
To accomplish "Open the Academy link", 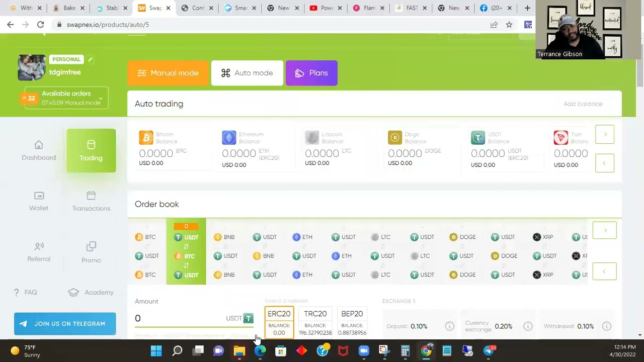I will 91,292.
